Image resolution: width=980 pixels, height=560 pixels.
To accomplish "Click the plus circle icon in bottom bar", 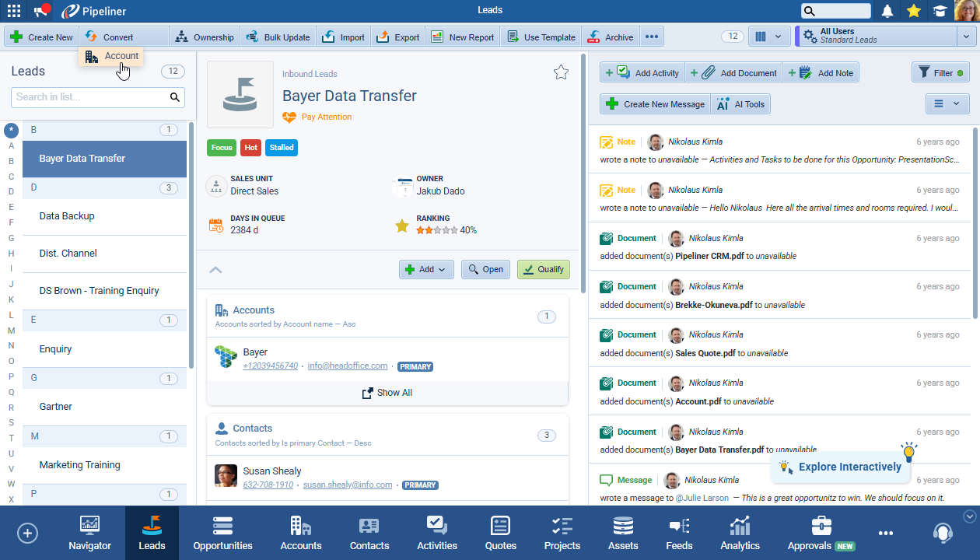I will 27,533.
